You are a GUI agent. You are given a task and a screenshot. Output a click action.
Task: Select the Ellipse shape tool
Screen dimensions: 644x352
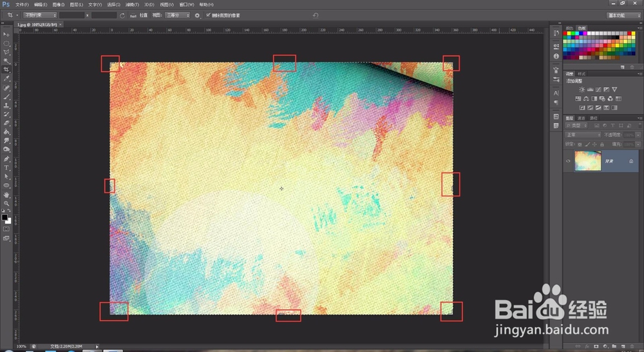[6, 186]
